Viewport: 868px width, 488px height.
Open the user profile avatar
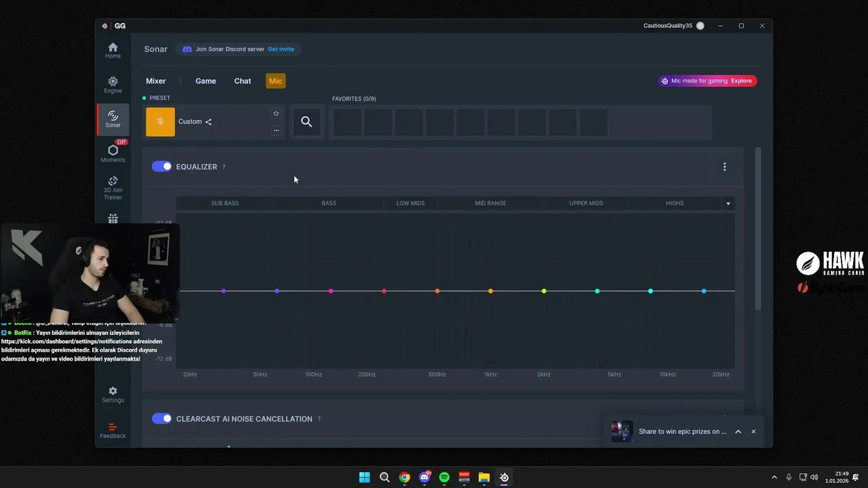[x=700, y=26]
